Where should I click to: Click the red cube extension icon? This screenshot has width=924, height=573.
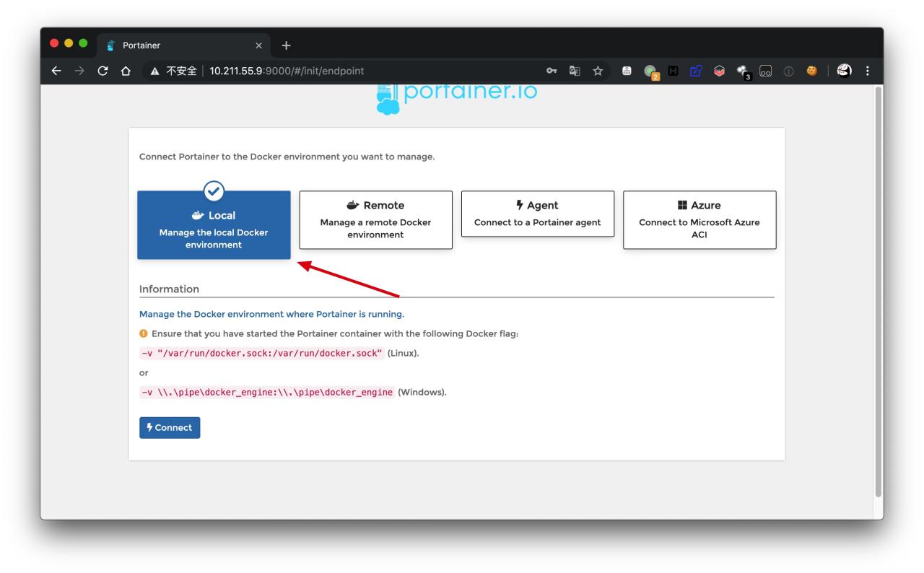click(x=719, y=71)
